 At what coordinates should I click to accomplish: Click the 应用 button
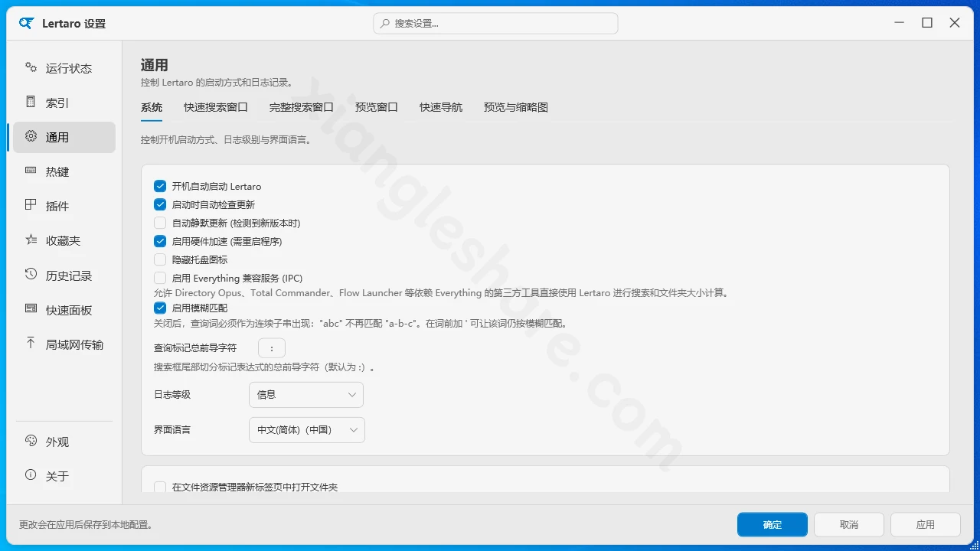(926, 524)
